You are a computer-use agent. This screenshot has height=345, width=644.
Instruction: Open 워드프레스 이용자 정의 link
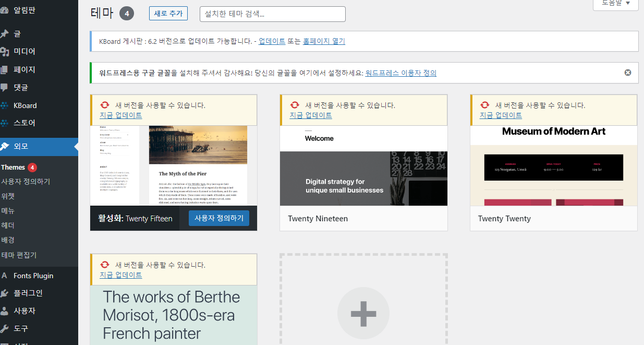coord(401,73)
